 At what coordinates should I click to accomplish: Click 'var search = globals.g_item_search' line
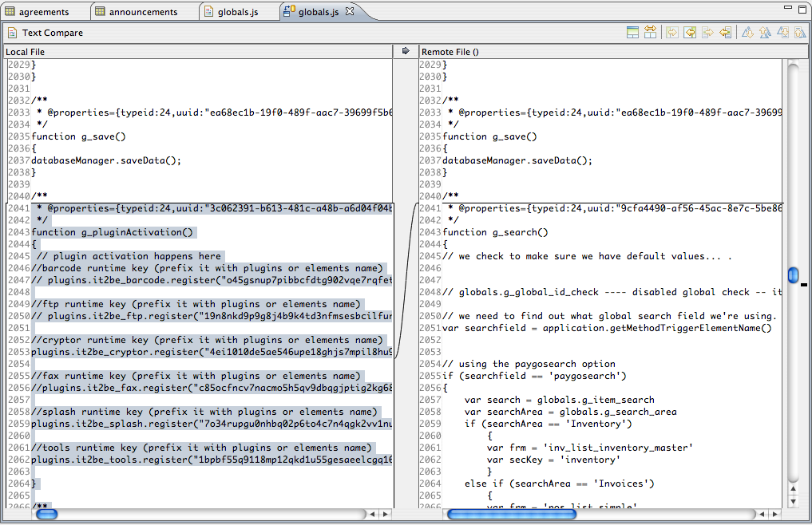pos(559,400)
